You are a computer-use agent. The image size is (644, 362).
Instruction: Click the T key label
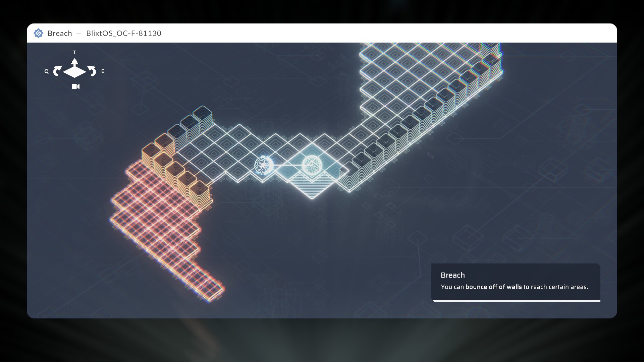click(x=74, y=53)
